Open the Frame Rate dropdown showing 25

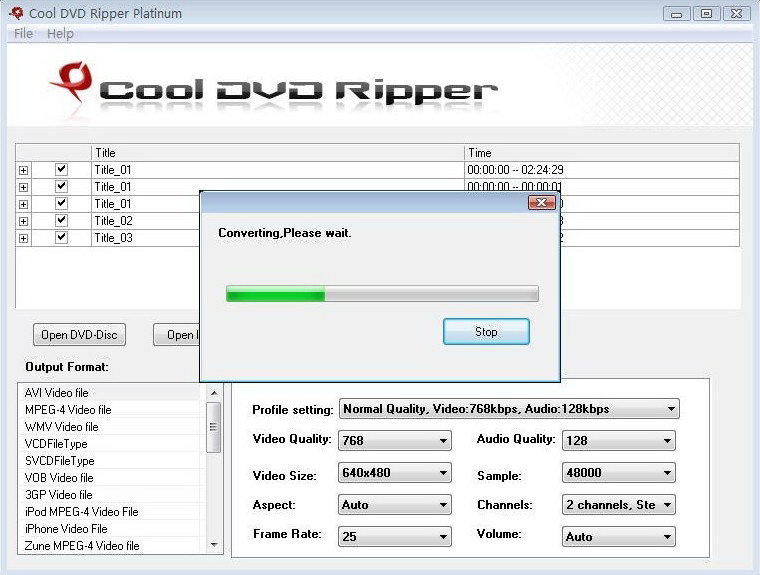point(395,536)
